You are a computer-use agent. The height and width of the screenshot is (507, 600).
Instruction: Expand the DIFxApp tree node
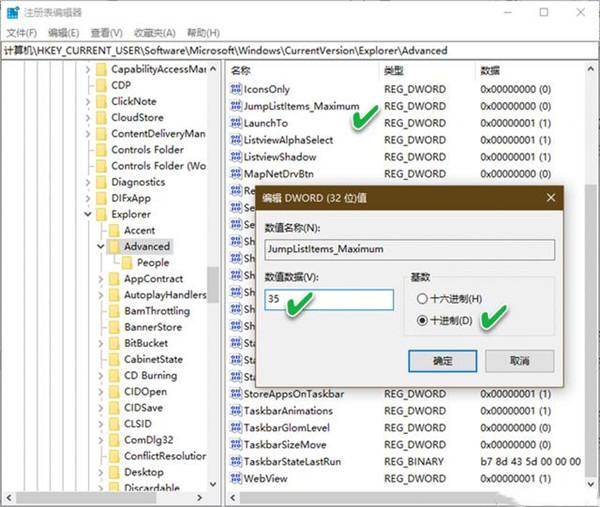point(88,198)
